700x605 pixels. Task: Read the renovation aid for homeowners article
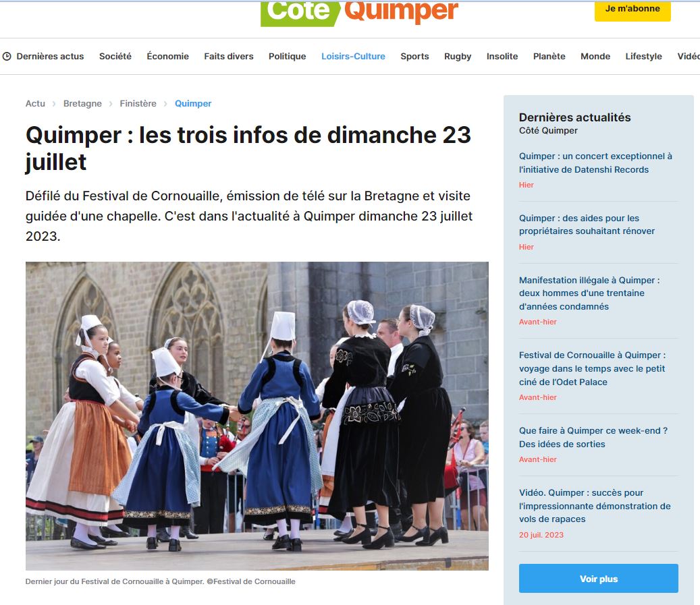coord(587,225)
